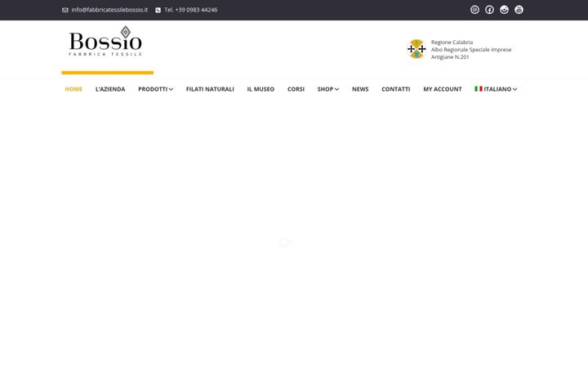Viewport: 588px width, 368px height.
Task: Expand the Prodotti dropdown chevron
Action: click(171, 89)
